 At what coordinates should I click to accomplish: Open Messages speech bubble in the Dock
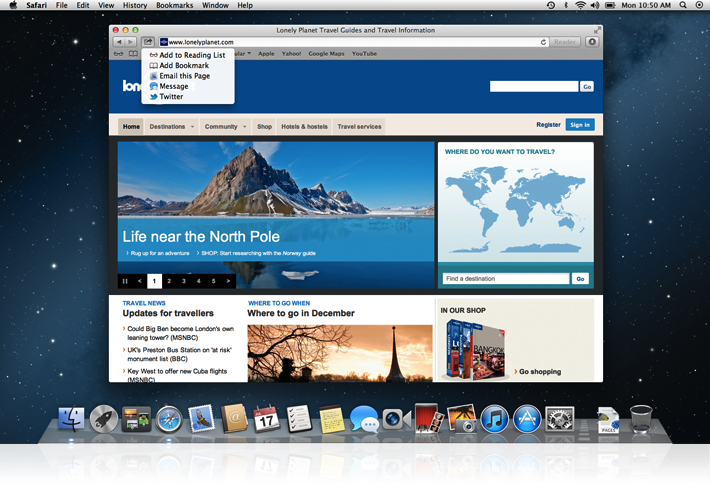tap(365, 419)
